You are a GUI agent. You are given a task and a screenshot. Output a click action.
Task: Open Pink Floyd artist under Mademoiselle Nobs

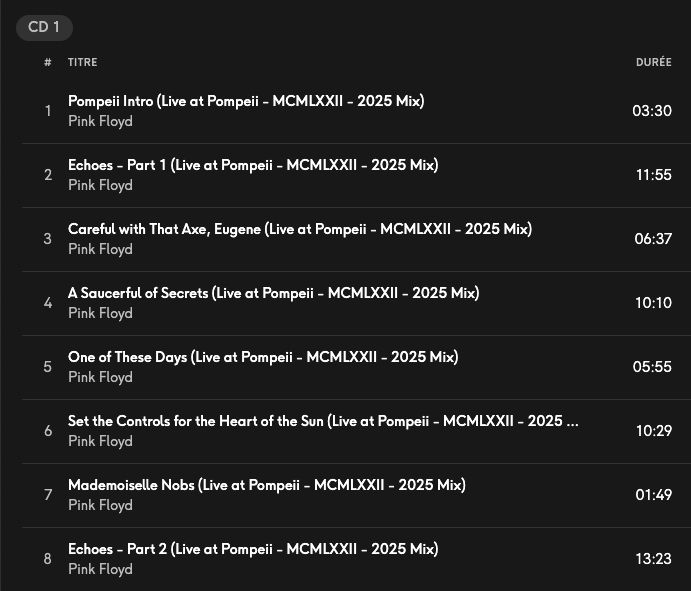[100, 505]
